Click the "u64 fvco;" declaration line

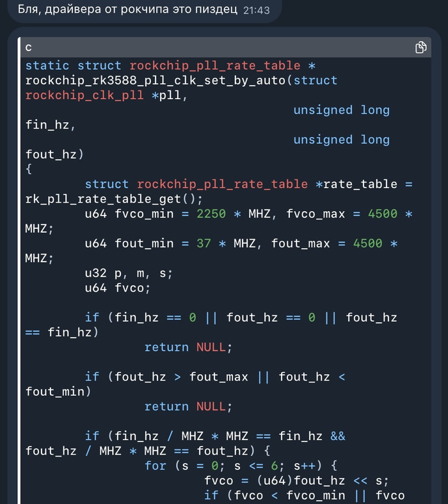(x=117, y=288)
